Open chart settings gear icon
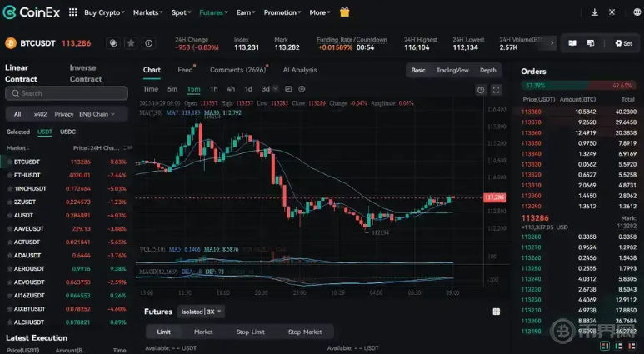 pos(302,89)
